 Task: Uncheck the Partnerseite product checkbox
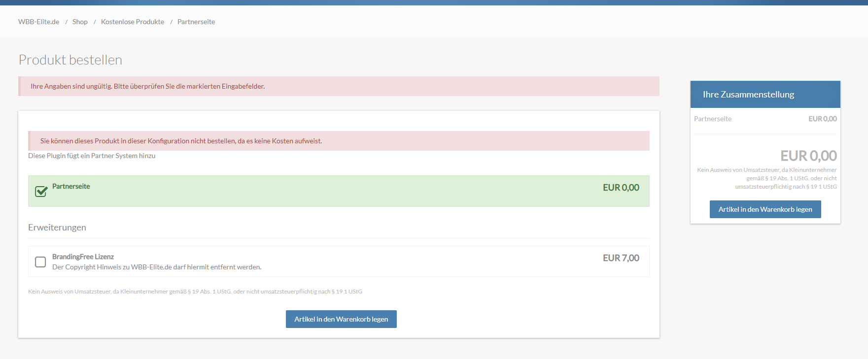click(x=41, y=191)
